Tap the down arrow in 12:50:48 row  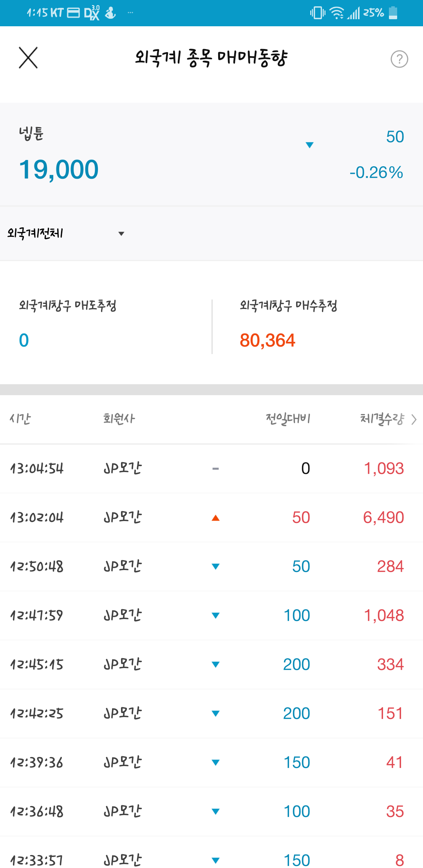coord(215,567)
